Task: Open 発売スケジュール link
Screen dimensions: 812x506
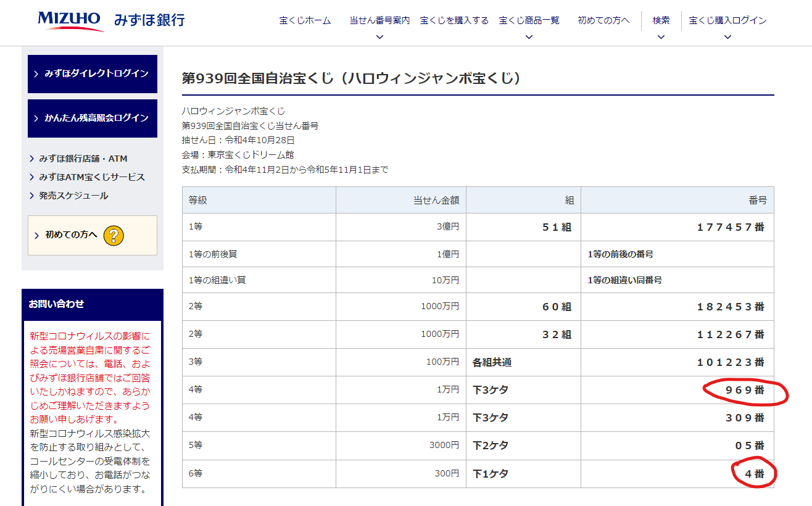Action: coord(73,196)
